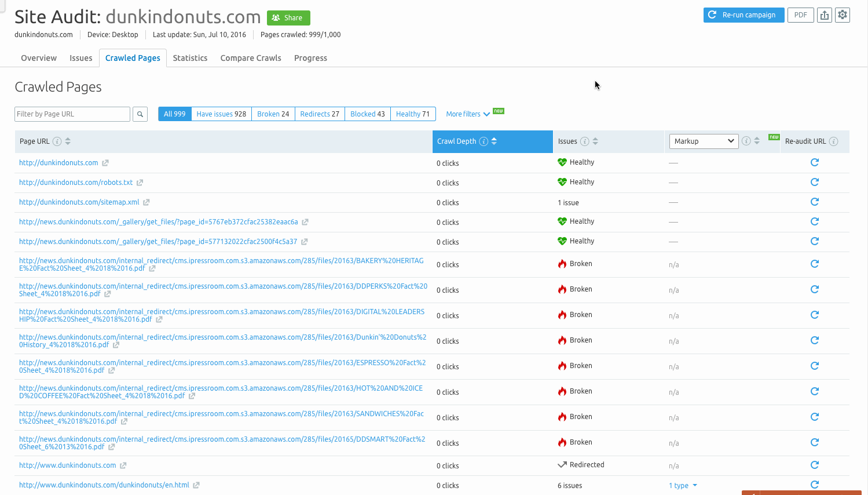The width and height of the screenshot is (868, 495).
Task: Re-audit the http://dunkindonuts.com row
Action: tap(815, 162)
